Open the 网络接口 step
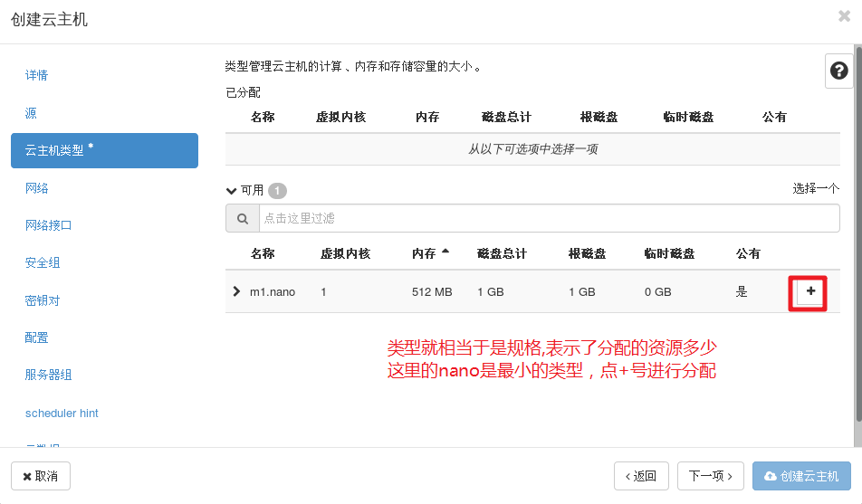 tap(49, 225)
